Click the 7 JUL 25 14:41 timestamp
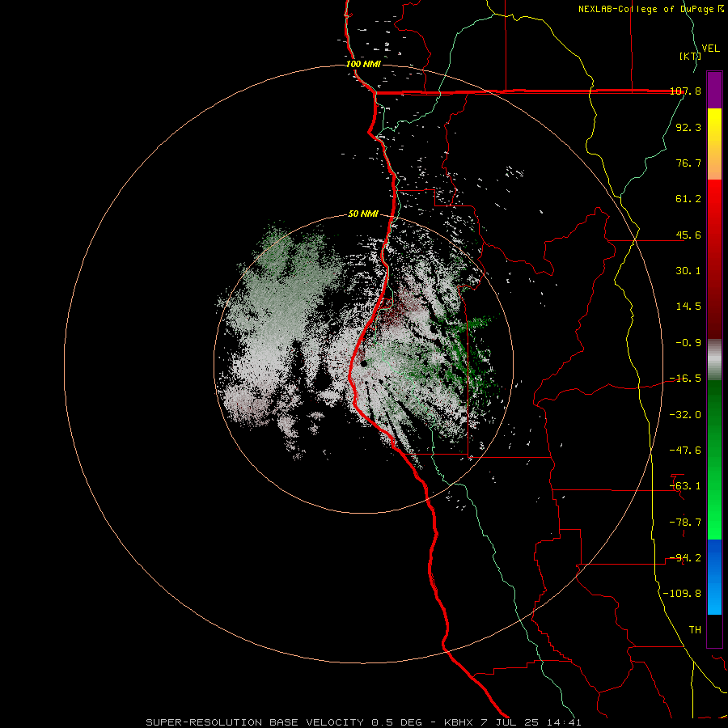 tap(530, 722)
